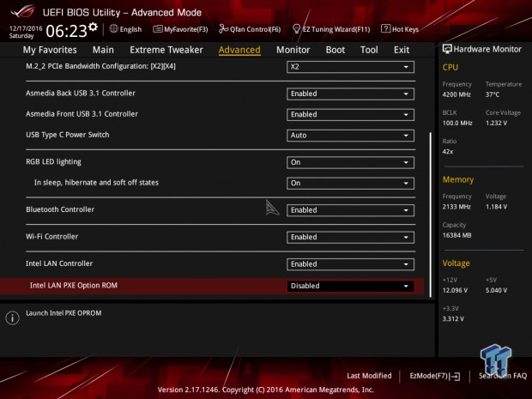Launch EZ Tuning Wizard(F11)
This screenshot has height=399, width=532.
tap(331, 29)
